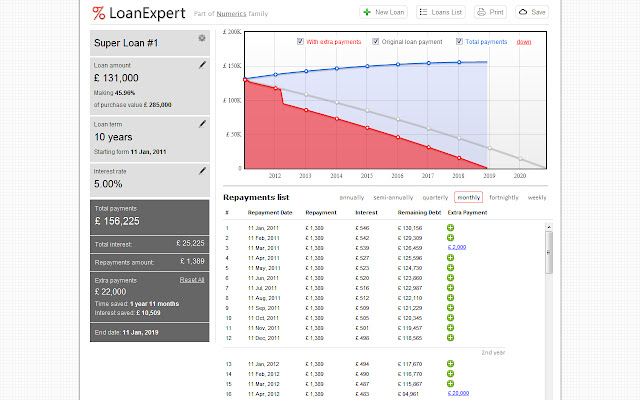Click the Repayment Date column header
This screenshot has height=400, width=640.
coord(270,213)
